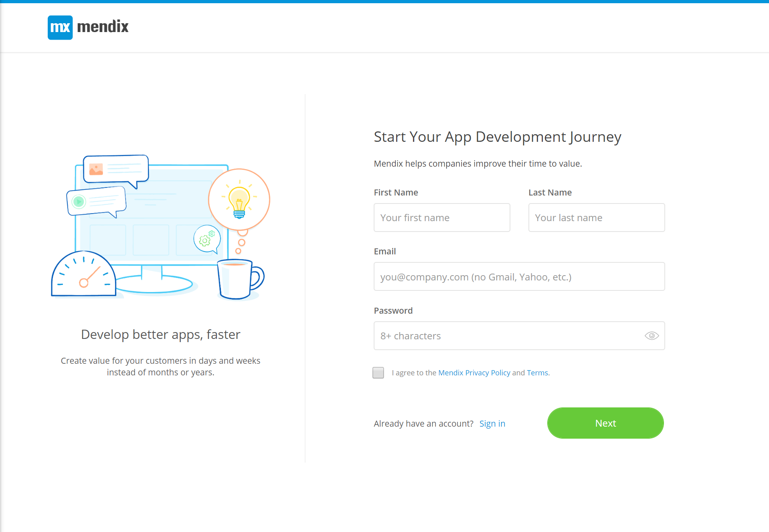The image size is (769, 532).
Task: Focus the First Name field
Action: (x=442, y=218)
